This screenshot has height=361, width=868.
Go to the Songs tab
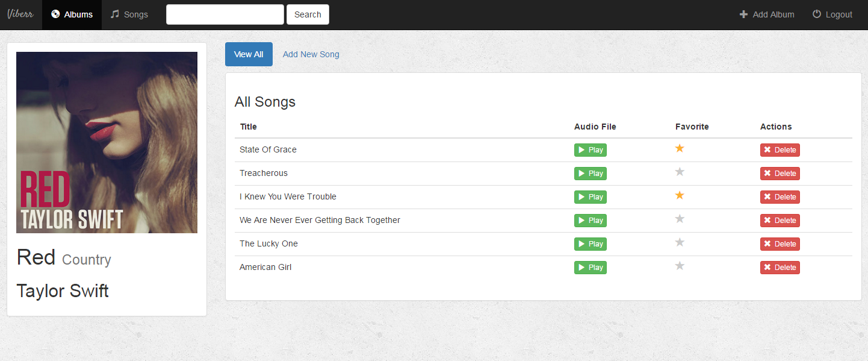click(x=129, y=14)
